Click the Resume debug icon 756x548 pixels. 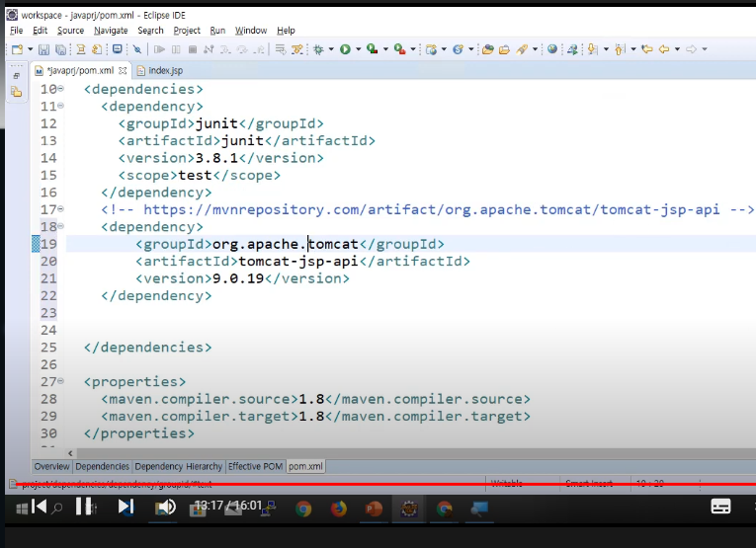tap(159, 49)
